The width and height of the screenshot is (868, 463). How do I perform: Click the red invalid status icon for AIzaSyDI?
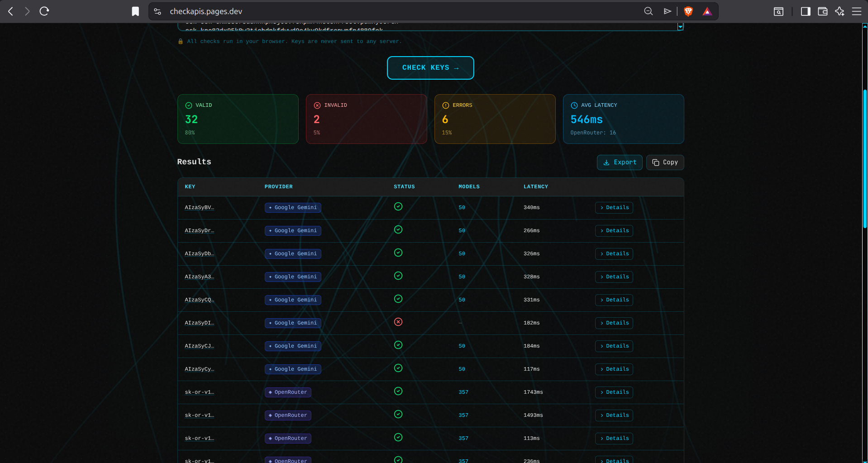[398, 322]
